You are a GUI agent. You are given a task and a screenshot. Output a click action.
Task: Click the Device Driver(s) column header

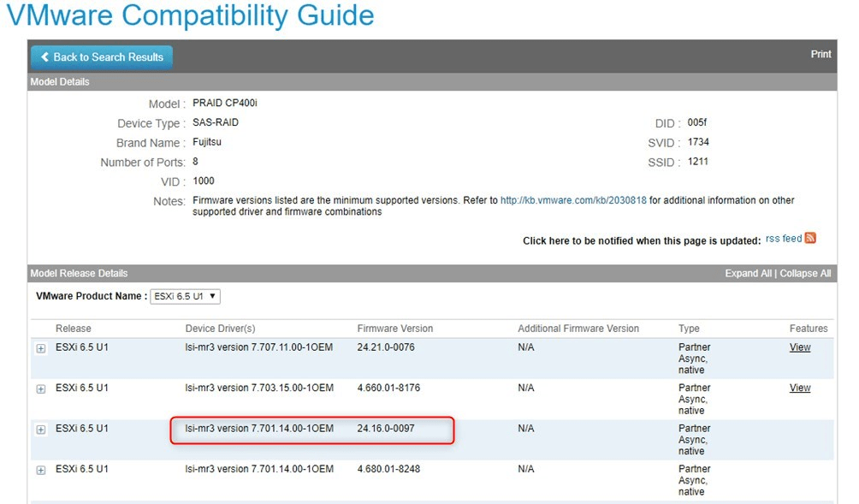220,329
